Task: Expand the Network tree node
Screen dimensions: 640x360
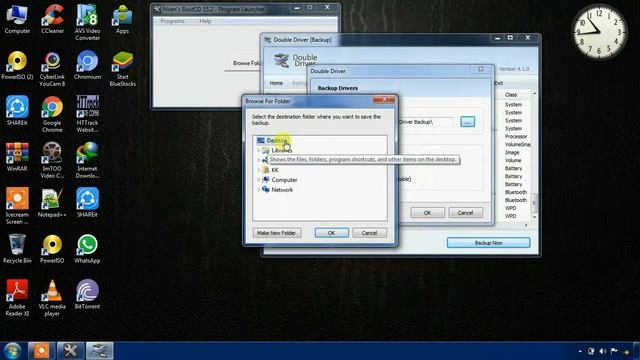Action: tap(258, 189)
